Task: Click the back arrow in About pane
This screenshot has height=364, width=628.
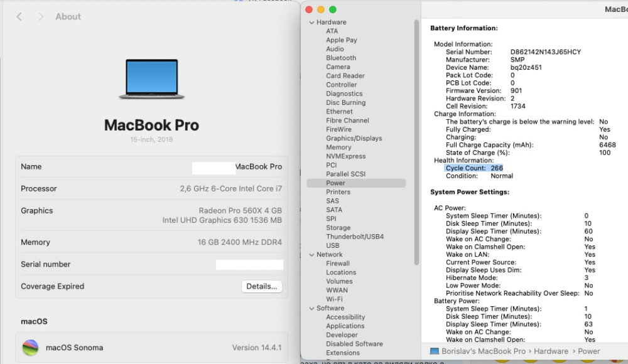Action: (x=19, y=17)
